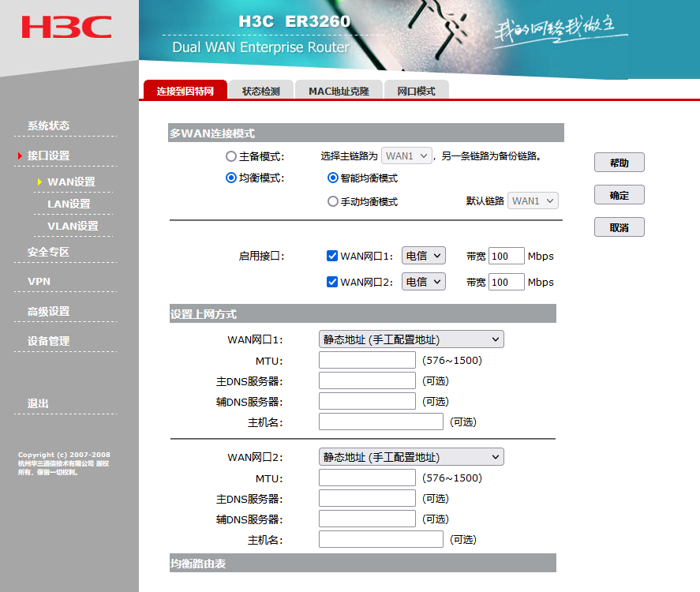
Task: Open WAN设置 submenu item
Action: click(72, 182)
